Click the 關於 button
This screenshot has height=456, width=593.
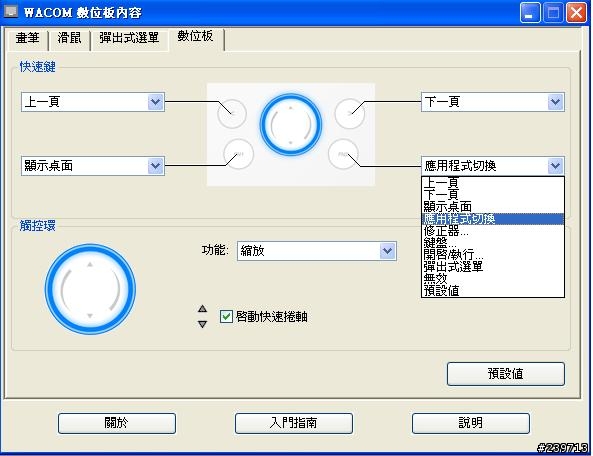pos(117,423)
